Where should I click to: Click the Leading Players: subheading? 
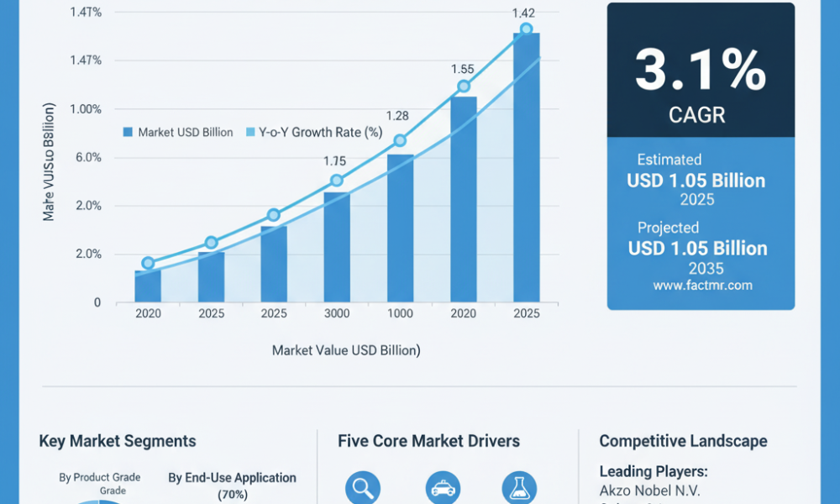click(654, 471)
